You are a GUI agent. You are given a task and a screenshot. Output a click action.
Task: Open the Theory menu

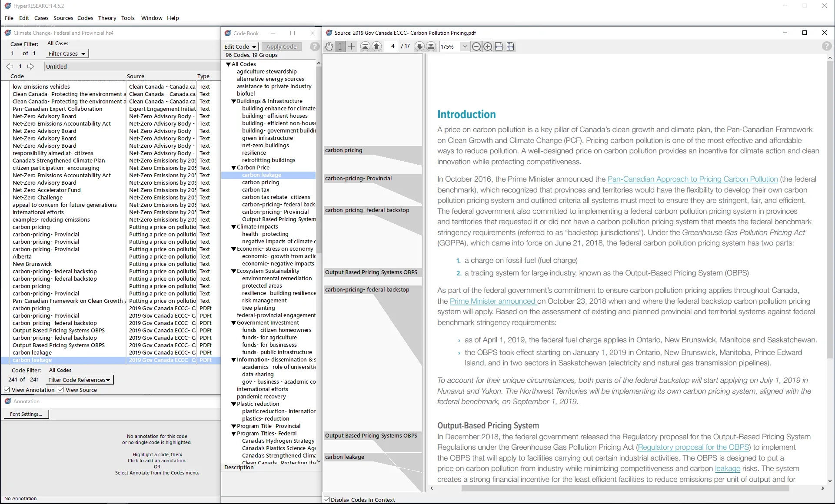(x=107, y=18)
